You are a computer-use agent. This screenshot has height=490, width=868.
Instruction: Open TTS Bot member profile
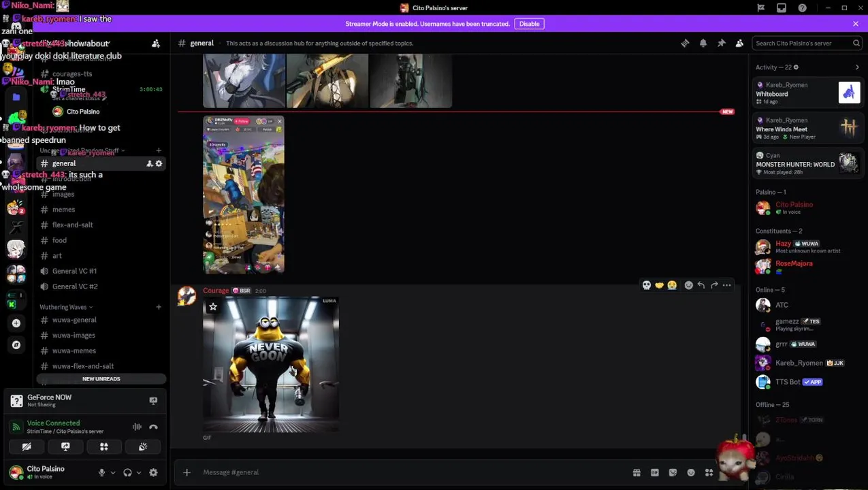click(808, 382)
